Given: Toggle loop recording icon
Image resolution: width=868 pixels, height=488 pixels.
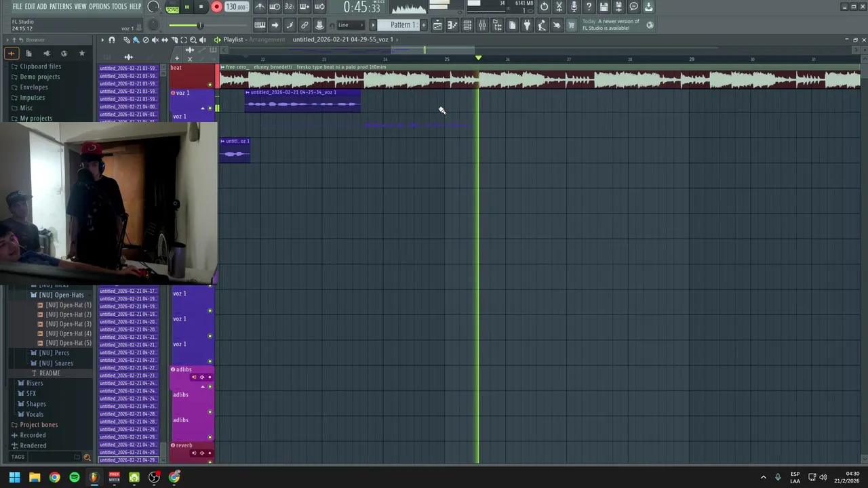Looking at the screenshot, I should point(319,7).
